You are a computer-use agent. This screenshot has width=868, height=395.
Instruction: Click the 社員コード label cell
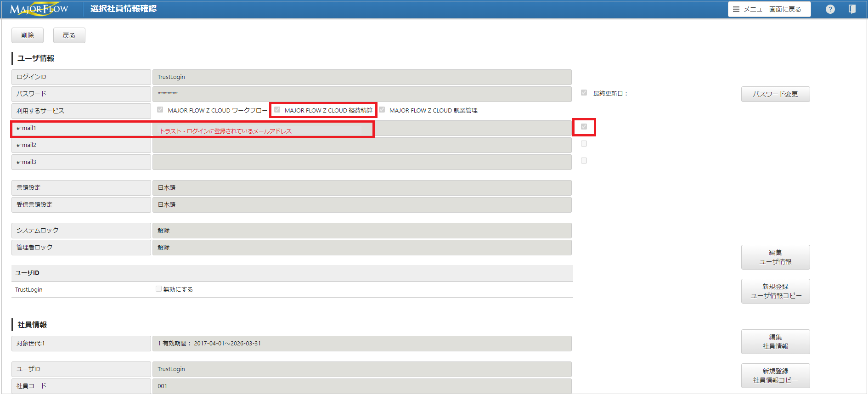[81, 386]
